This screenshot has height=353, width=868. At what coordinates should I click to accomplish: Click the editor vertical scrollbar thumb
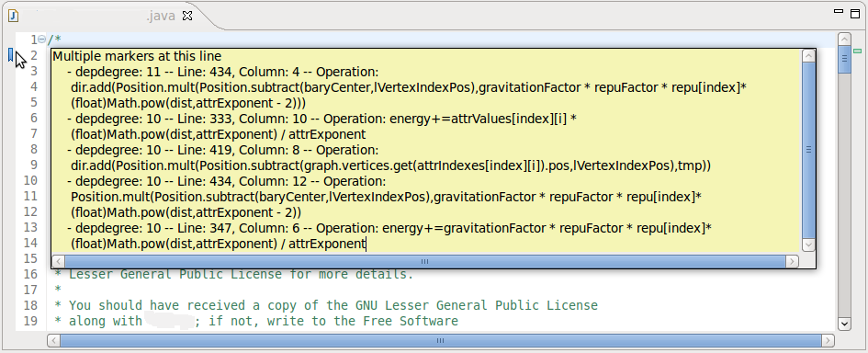(x=844, y=60)
